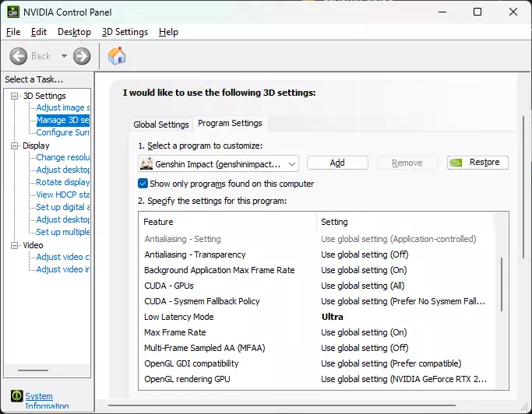Click the System Information icon
This screenshot has width=532, height=414.
point(15,397)
